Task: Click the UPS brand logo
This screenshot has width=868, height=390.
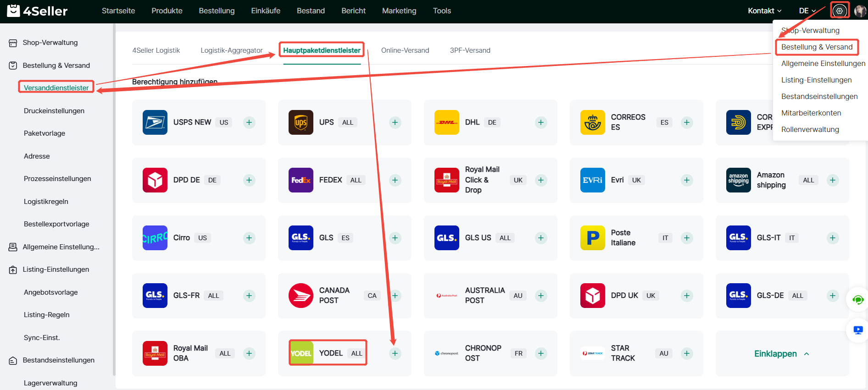Action: [x=301, y=122]
